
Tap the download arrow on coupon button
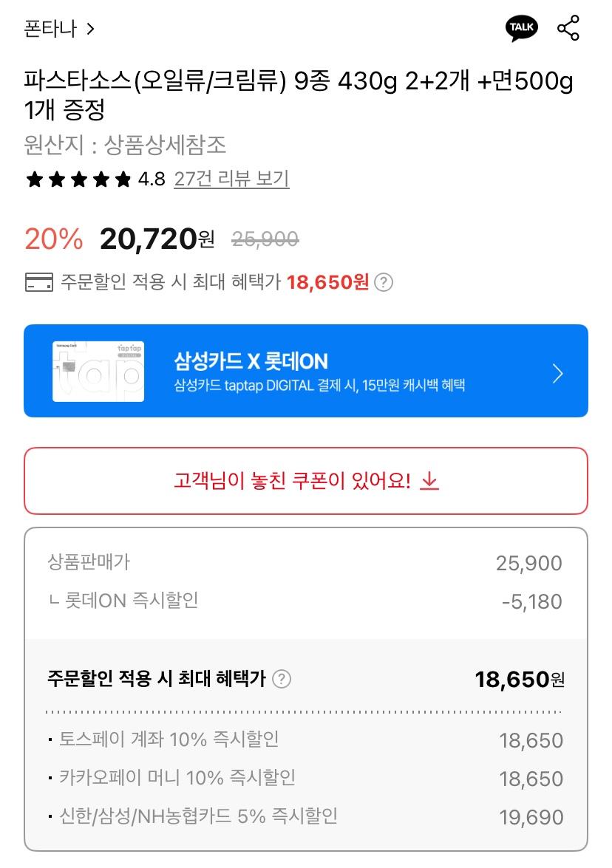coord(429,482)
